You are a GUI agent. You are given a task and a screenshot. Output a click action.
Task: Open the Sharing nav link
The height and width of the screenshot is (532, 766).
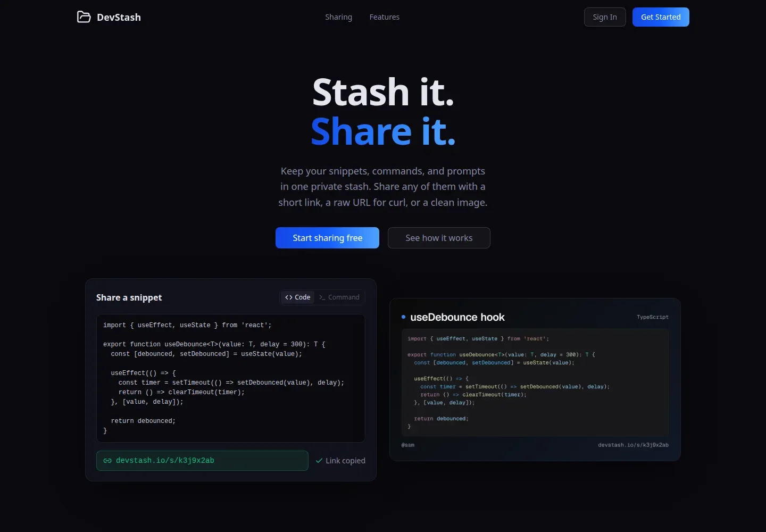(339, 17)
